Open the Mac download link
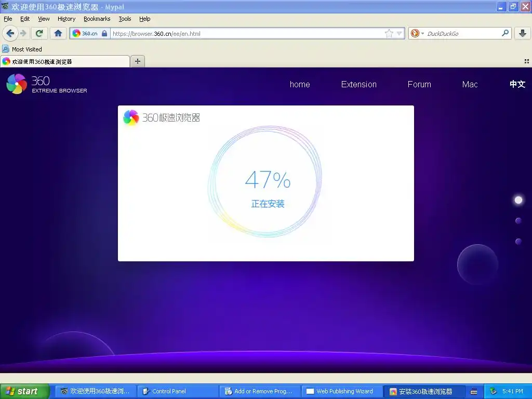Viewport: 532px width, 399px height. click(470, 84)
